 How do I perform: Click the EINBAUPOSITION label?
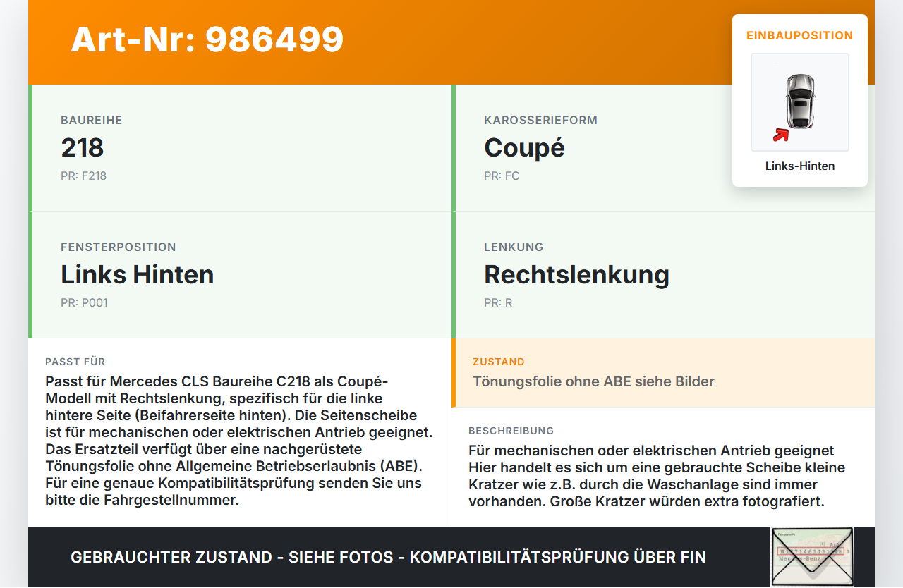(800, 35)
